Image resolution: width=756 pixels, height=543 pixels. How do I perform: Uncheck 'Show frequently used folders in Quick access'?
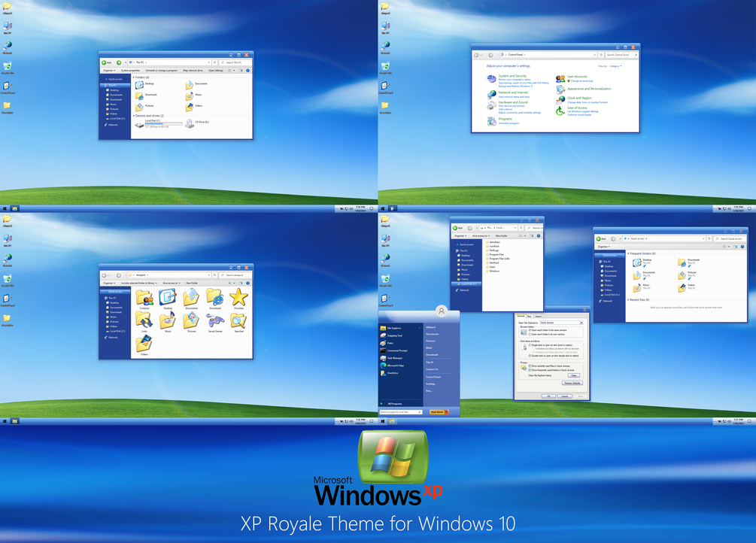pyautogui.click(x=530, y=370)
